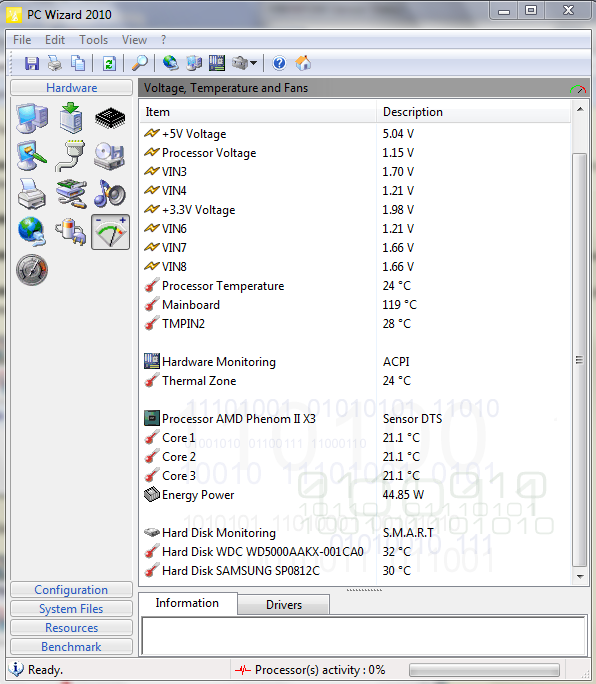
Task: Click the magnifying glass Search icon
Action: pos(140,64)
